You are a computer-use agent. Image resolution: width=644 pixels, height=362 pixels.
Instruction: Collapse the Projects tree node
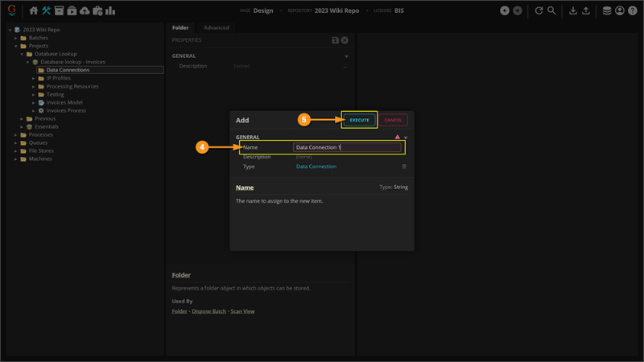17,46
